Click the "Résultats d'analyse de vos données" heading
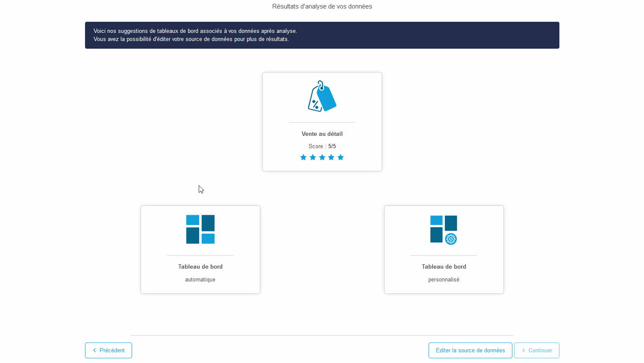Image resolution: width=644 pixels, height=363 pixels. (322, 6)
